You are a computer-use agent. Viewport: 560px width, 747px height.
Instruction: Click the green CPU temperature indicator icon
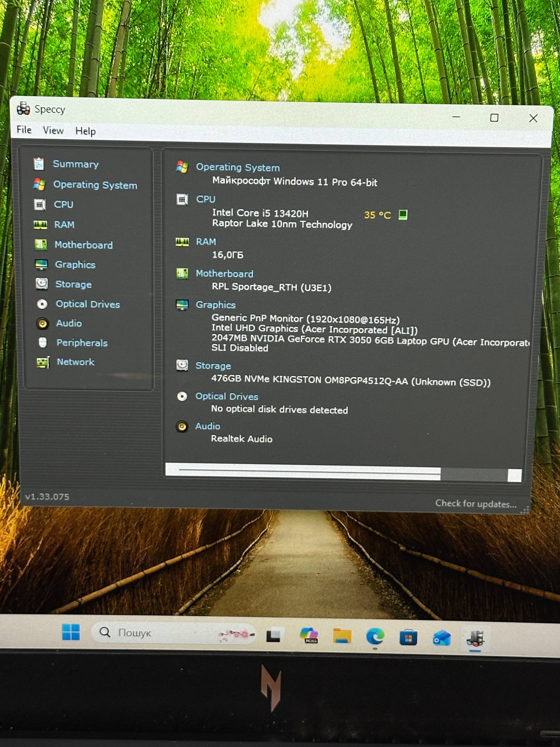(403, 214)
